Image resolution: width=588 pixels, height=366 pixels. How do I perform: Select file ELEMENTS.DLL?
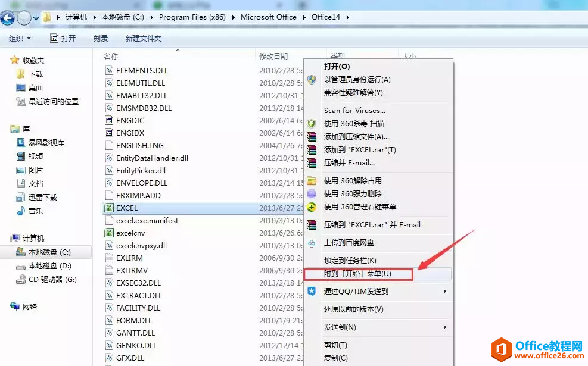point(142,70)
